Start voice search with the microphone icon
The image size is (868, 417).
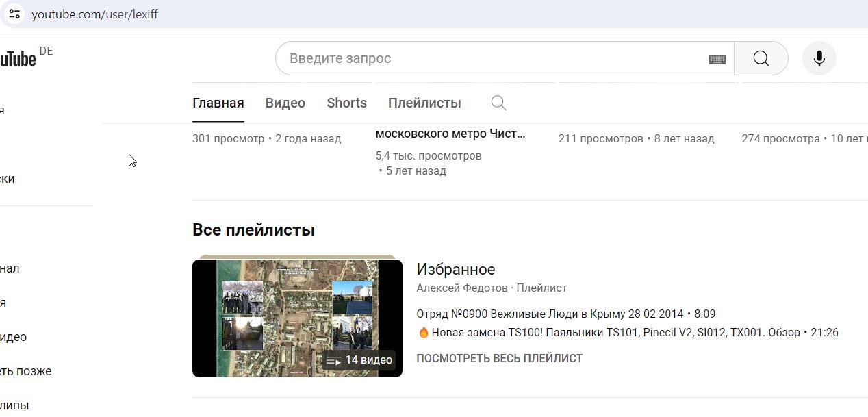[819, 58]
